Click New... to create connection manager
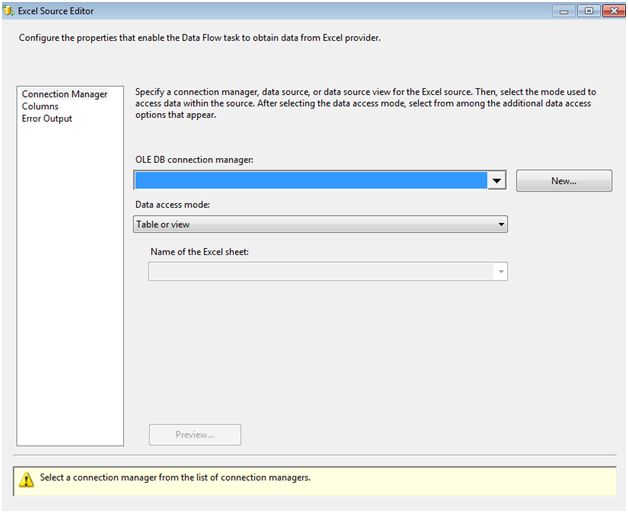 564,181
